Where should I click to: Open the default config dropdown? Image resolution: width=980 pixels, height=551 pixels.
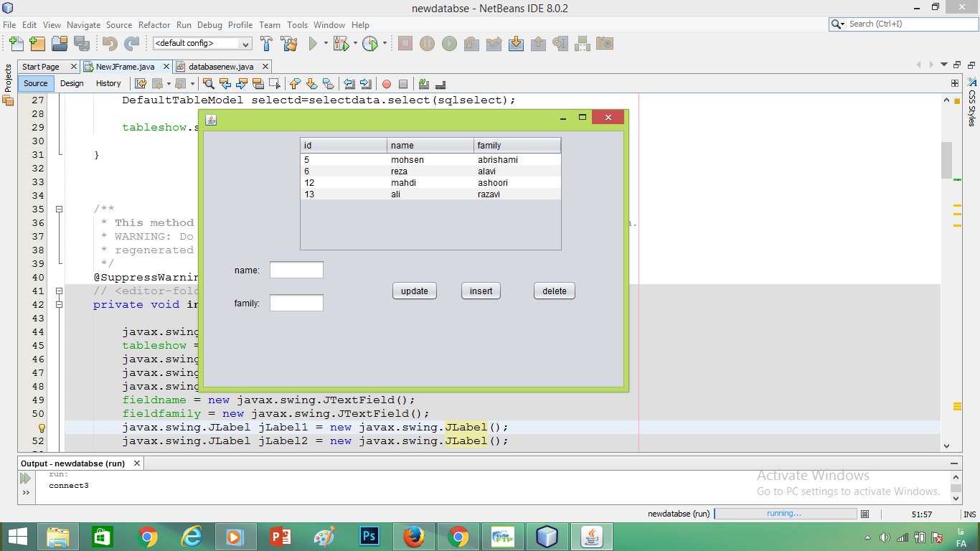(202, 44)
